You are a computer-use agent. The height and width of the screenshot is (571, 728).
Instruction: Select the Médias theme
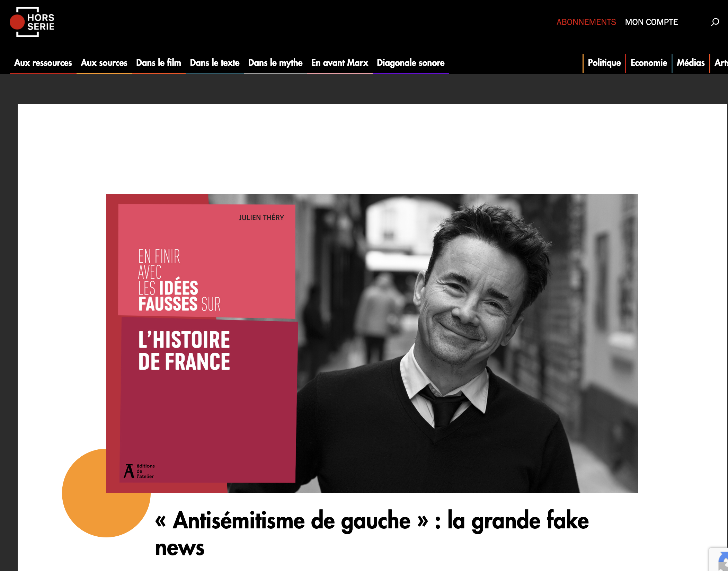pyautogui.click(x=691, y=63)
